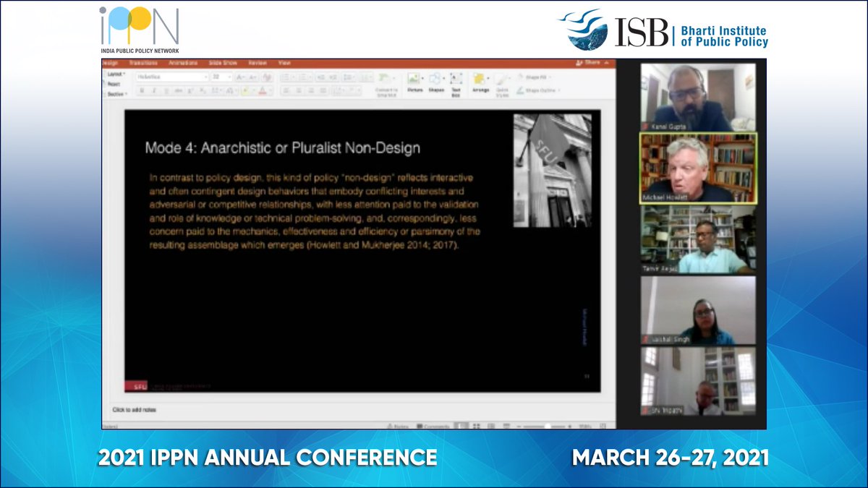Select the bottom participant's video tile

point(698,381)
